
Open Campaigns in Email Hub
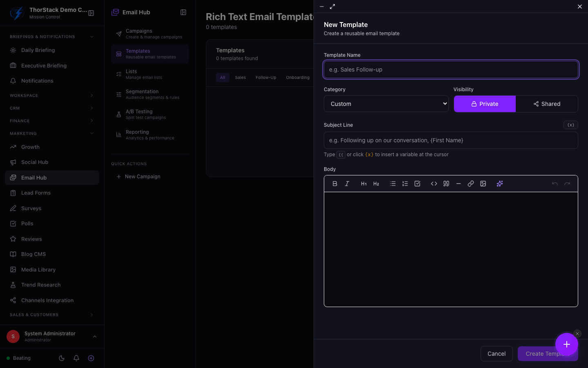click(150, 34)
